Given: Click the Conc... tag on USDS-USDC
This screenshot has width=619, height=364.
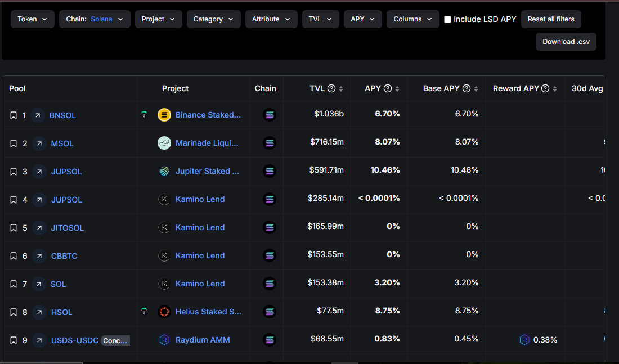Looking at the screenshot, I should point(115,341).
